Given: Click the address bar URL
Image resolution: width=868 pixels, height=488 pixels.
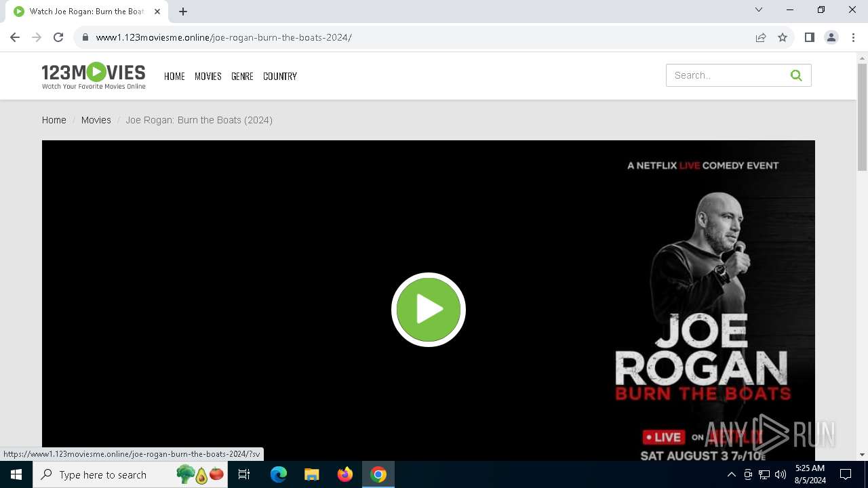Looking at the screenshot, I should tap(224, 37).
